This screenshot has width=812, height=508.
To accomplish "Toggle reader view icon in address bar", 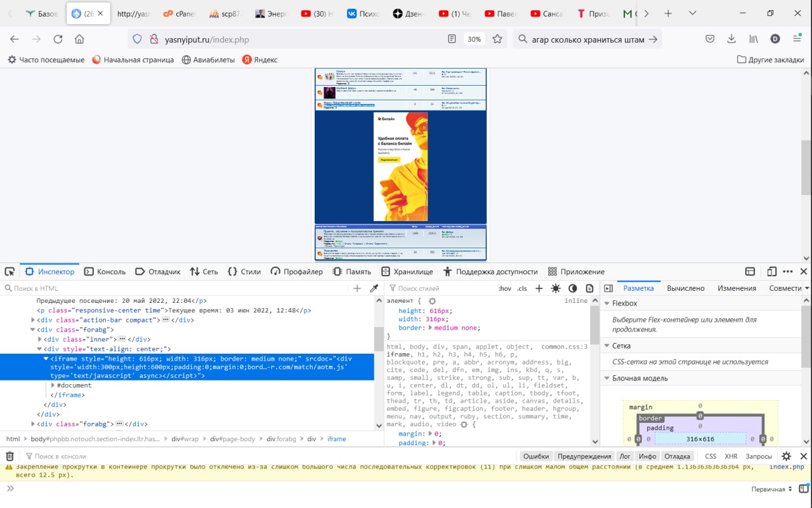I will [x=452, y=39].
